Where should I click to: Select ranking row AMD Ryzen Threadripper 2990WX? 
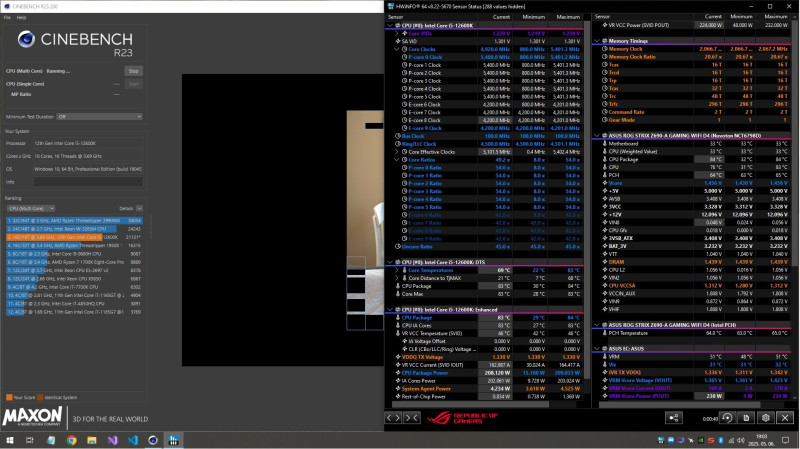[x=74, y=221]
